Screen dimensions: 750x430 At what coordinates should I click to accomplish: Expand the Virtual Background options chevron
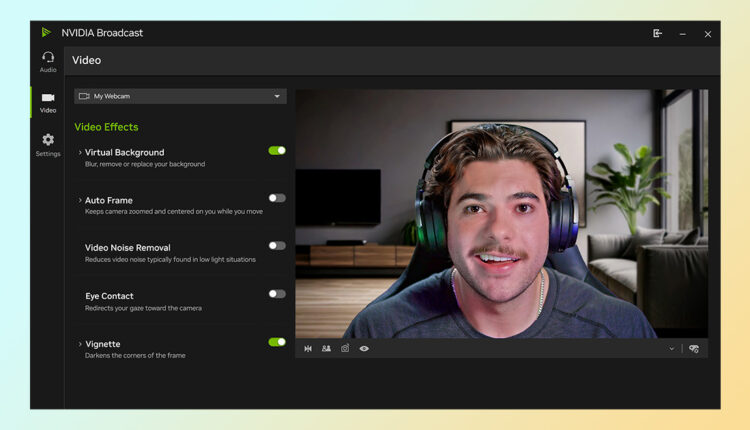pyautogui.click(x=80, y=153)
